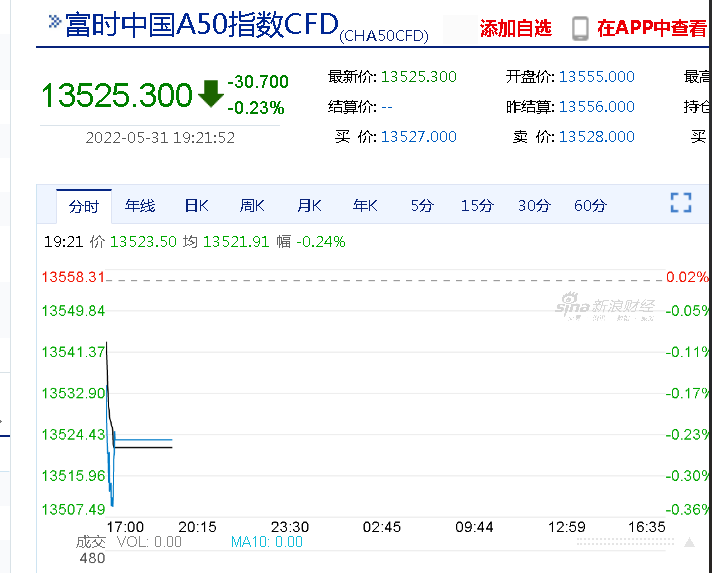
Task: Open the 月K chart tab
Action: [x=309, y=206]
